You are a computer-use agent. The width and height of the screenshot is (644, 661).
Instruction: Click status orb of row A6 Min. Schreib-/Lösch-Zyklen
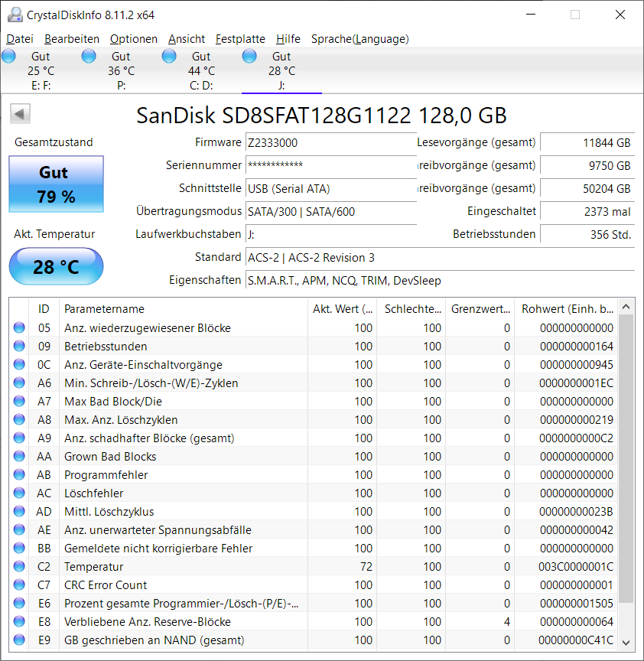(19, 383)
